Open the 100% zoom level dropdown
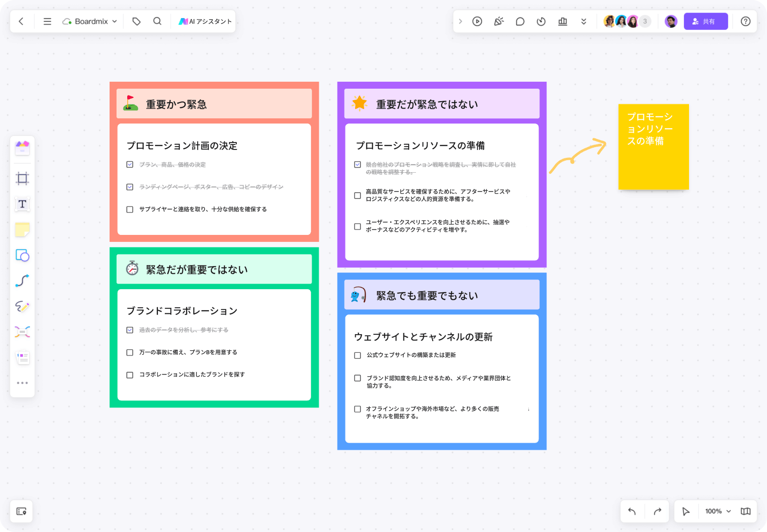 718,511
